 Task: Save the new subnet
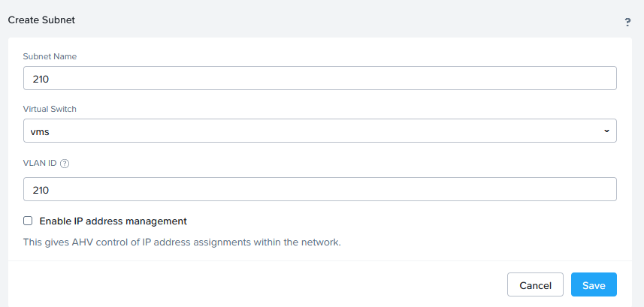point(594,285)
